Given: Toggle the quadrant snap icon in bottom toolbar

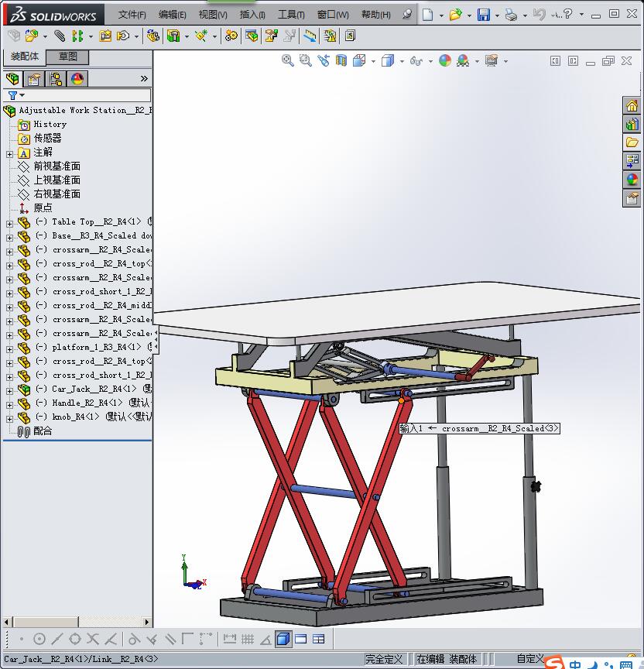Looking at the screenshot, I should coord(74,639).
